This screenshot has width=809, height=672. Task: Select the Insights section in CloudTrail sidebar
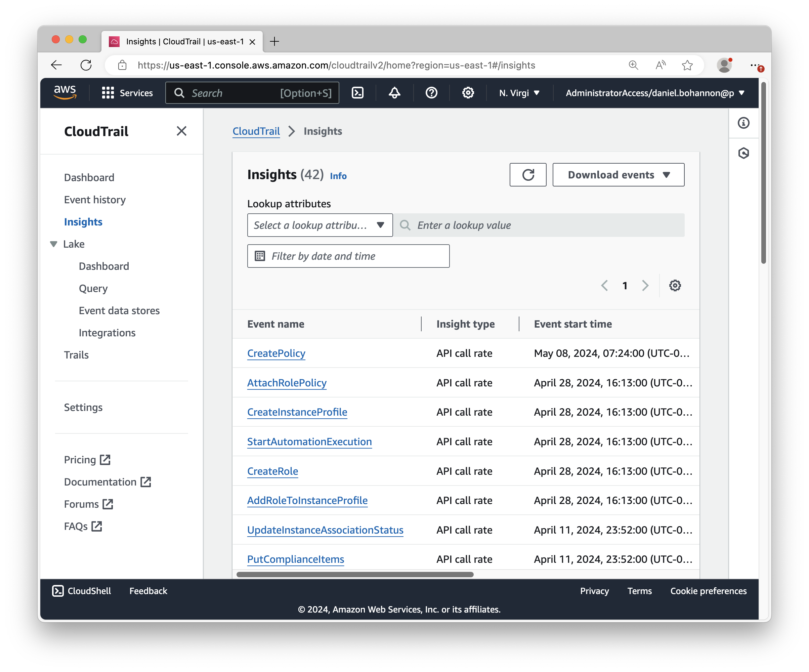[83, 221]
